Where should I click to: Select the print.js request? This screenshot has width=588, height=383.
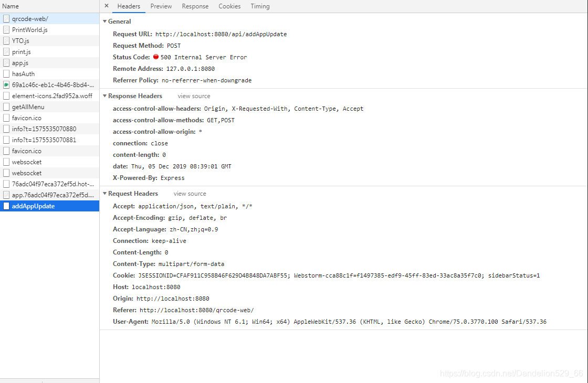[x=49, y=52]
